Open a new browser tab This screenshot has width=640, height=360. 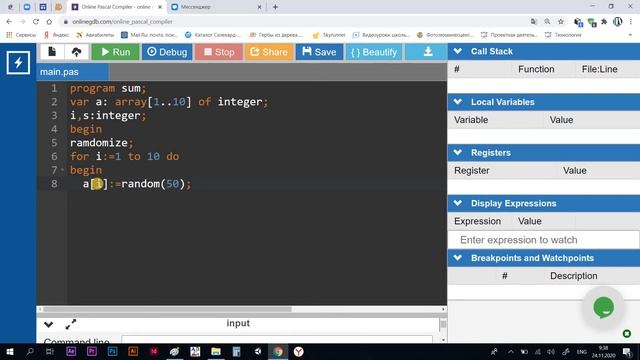(275, 7)
